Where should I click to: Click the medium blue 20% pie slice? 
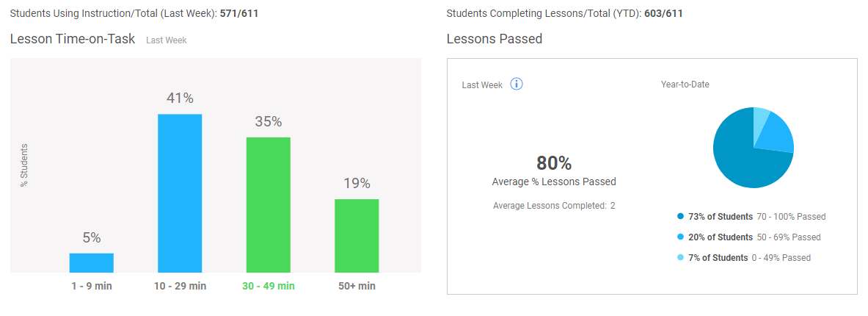tap(775, 134)
